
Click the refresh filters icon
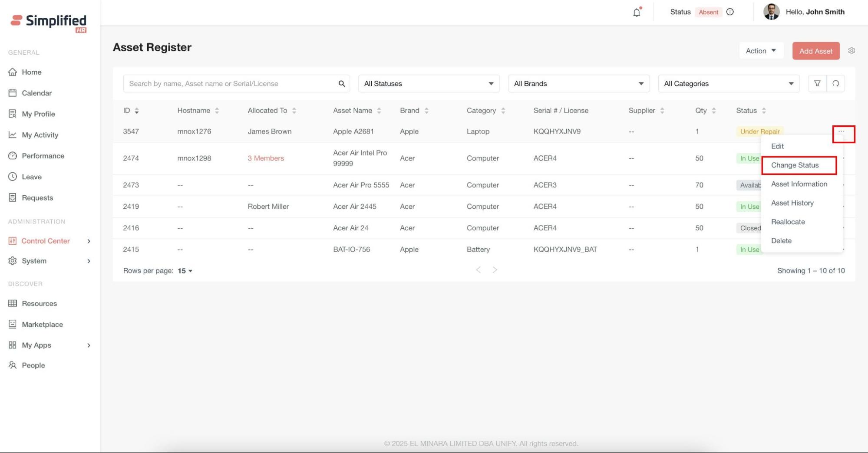[835, 83]
